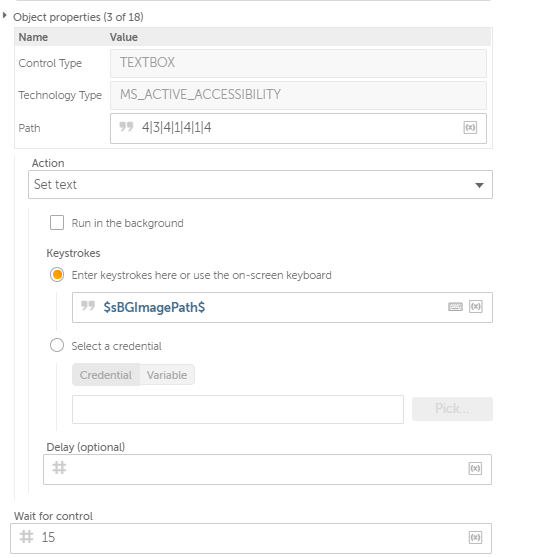Open on-screen keyboard icon in Keystrokes field
The image size is (535, 558).
click(455, 307)
